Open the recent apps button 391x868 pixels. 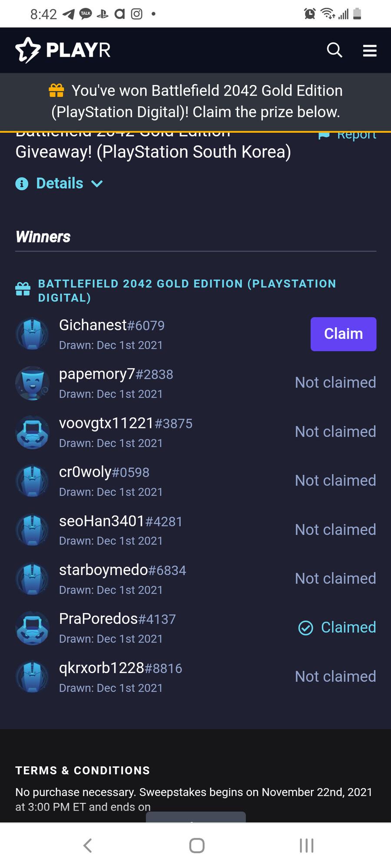[x=306, y=845]
